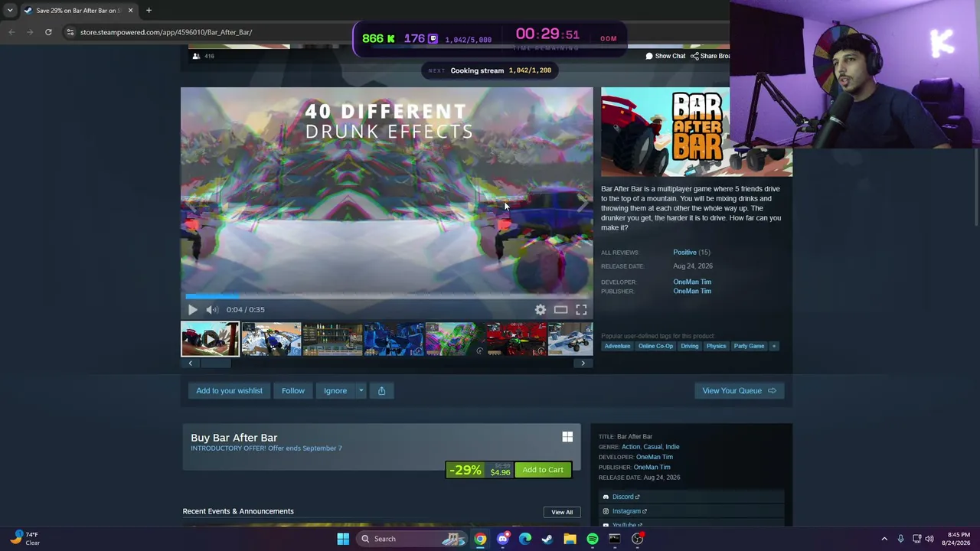The width and height of the screenshot is (980, 551).
Task: Click the taskbar Search box
Action: pos(413,539)
